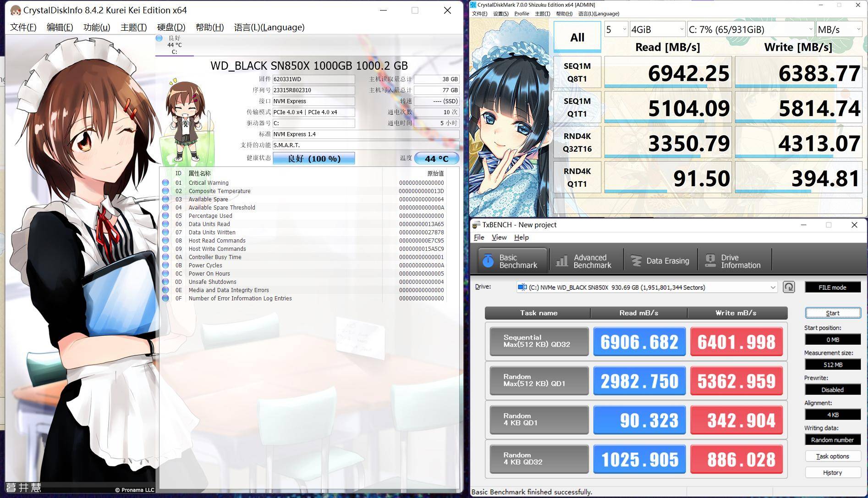Click the Data Erasing icon in TxBENCH

tap(636, 261)
